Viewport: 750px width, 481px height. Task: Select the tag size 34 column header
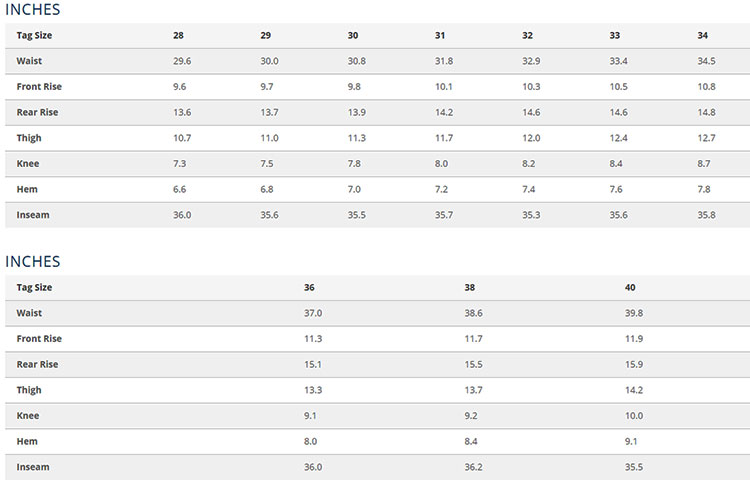pos(703,35)
